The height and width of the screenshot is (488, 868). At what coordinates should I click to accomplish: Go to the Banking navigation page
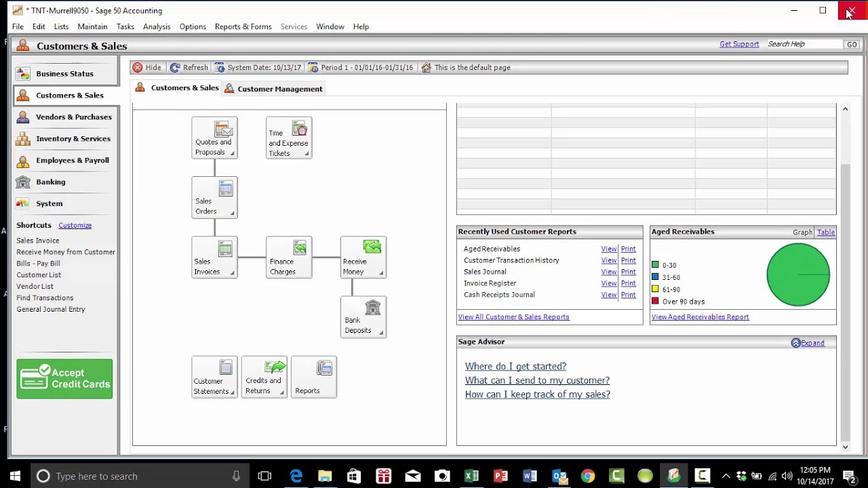65,182
